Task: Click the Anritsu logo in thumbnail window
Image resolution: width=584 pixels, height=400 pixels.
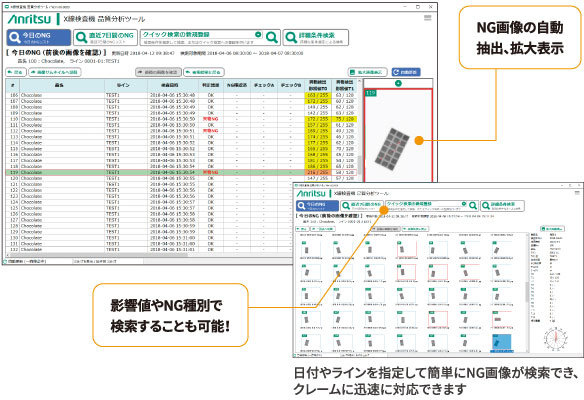Action: (x=311, y=193)
